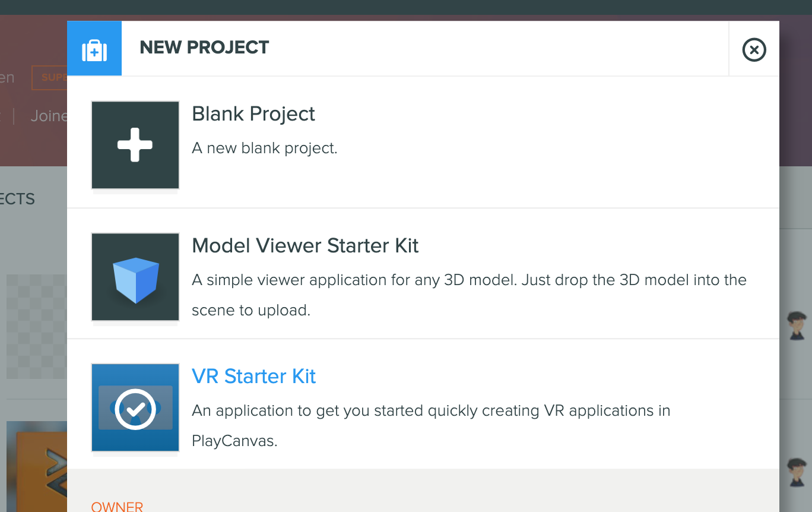Click the lower user avatar at right edge
Image resolution: width=812 pixels, height=512 pixels.
[797, 472]
